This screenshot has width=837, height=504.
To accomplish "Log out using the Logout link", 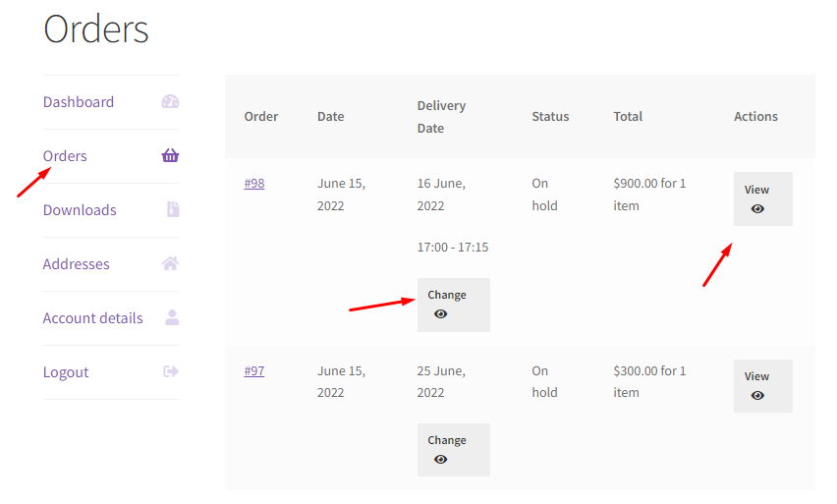I will pos(66,372).
